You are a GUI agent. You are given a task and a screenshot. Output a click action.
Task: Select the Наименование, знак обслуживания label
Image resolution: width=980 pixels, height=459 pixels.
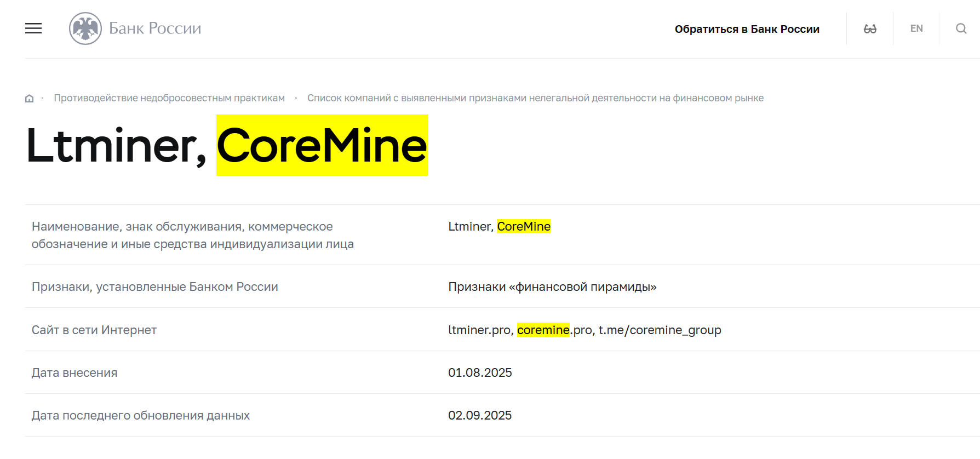click(x=193, y=235)
